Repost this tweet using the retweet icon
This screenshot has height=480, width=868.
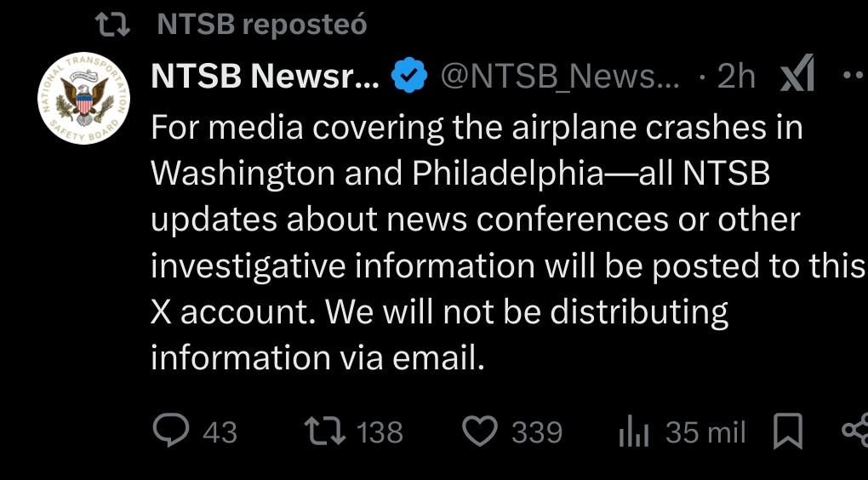click(x=325, y=431)
